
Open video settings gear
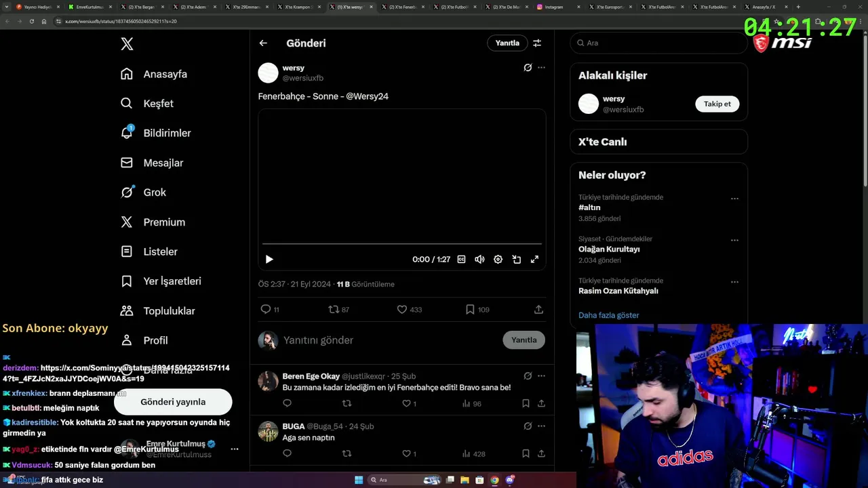pyautogui.click(x=498, y=259)
